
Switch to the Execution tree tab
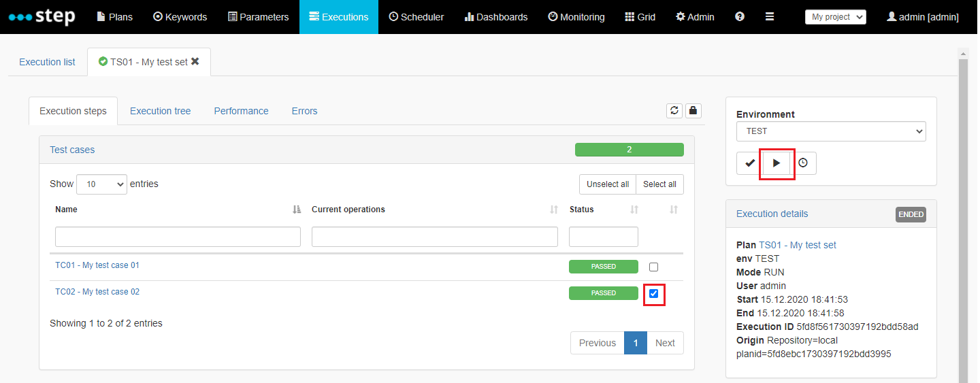161,111
